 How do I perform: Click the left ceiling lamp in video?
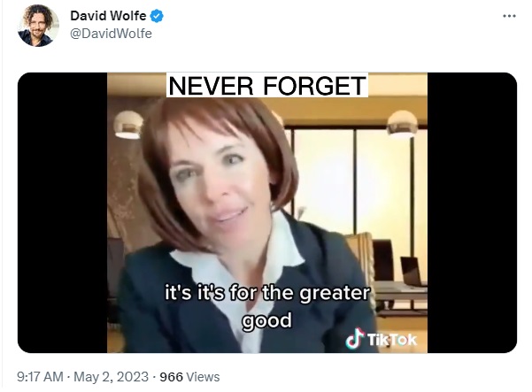click(128, 125)
